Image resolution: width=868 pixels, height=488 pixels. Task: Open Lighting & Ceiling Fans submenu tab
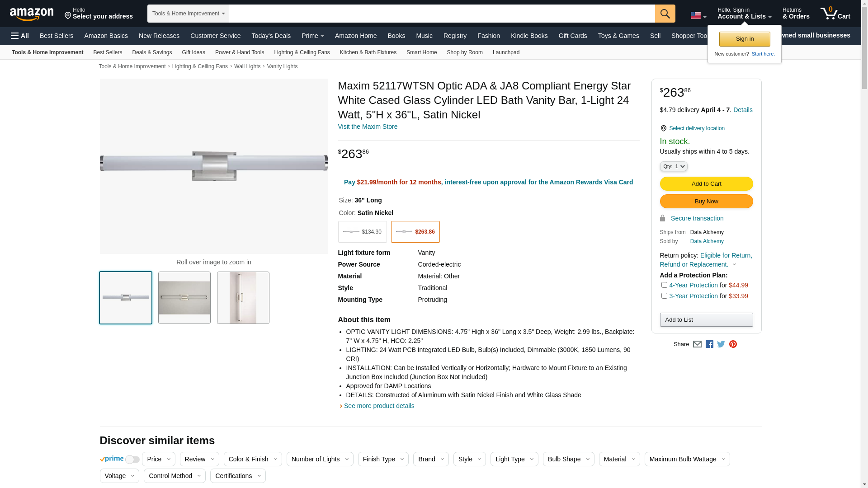[302, 52]
